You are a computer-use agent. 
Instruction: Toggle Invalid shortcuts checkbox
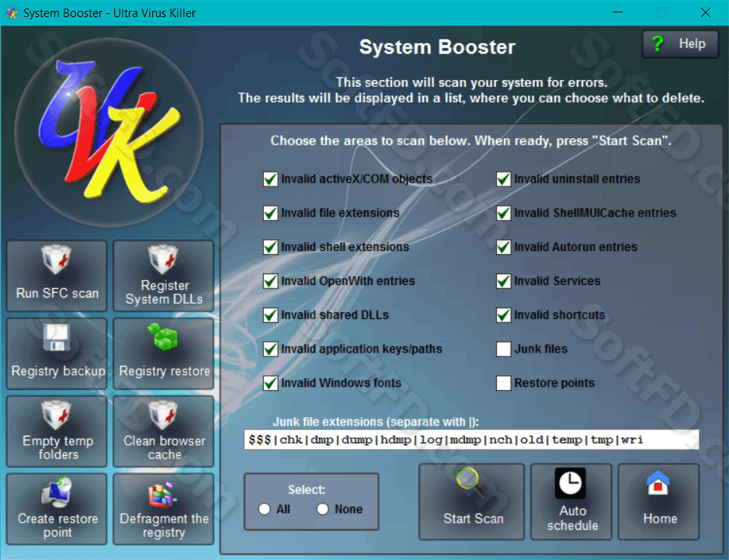pyautogui.click(x=504, y=315)
